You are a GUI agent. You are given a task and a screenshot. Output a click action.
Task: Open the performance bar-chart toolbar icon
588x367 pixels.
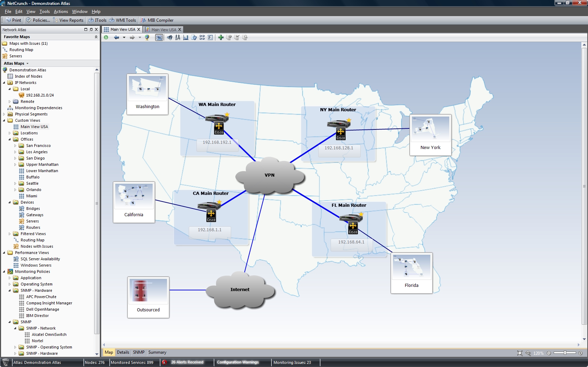point(186,37)
